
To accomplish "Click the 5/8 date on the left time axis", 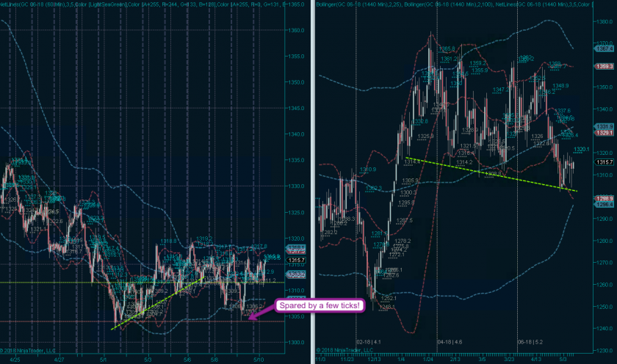I will pos(214,360).
